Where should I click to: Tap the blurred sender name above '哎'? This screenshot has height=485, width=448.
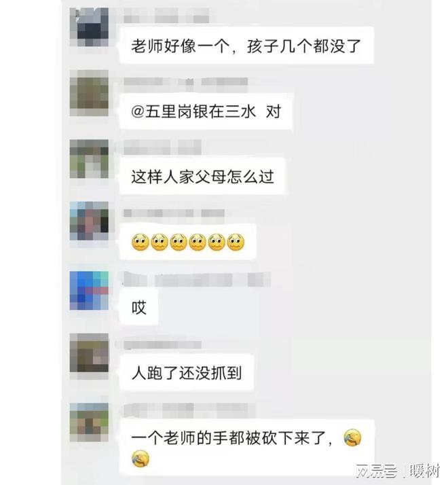197,280
